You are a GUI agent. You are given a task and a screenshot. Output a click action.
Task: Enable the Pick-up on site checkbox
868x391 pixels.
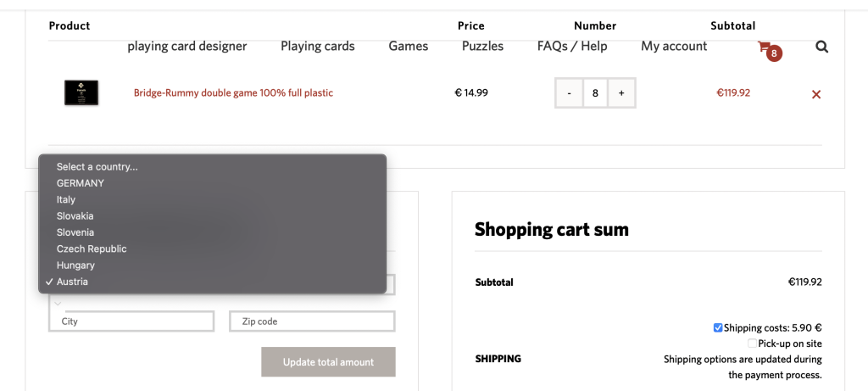pyautogui.click(x=753, y=344)
